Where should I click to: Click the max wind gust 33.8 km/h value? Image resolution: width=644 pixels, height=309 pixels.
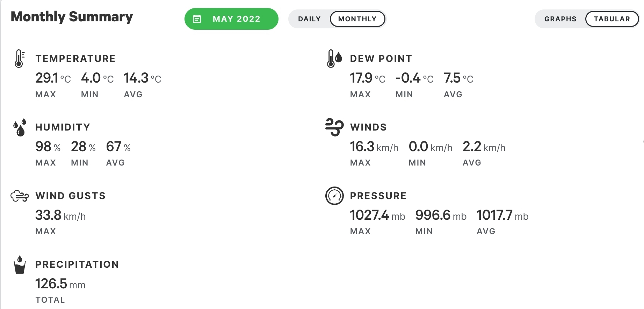coord(60,215)
